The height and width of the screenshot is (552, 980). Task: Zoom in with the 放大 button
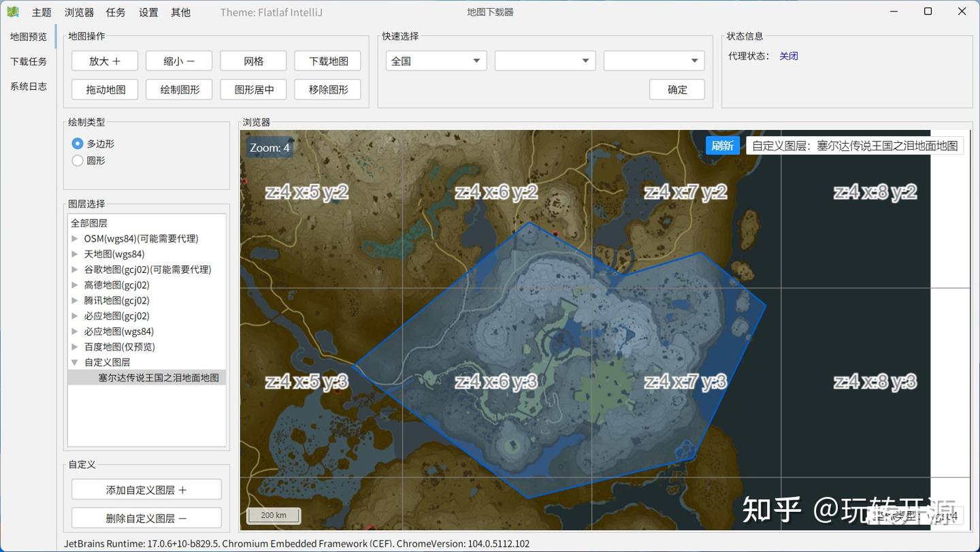point(104,61)
